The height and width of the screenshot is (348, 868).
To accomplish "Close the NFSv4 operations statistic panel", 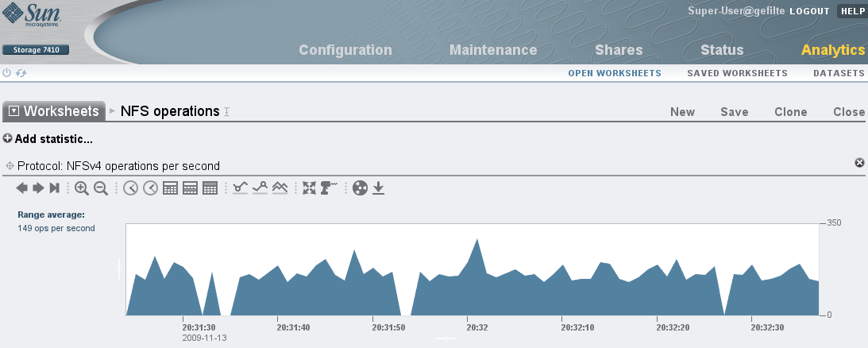I will [x=859, y=163].
